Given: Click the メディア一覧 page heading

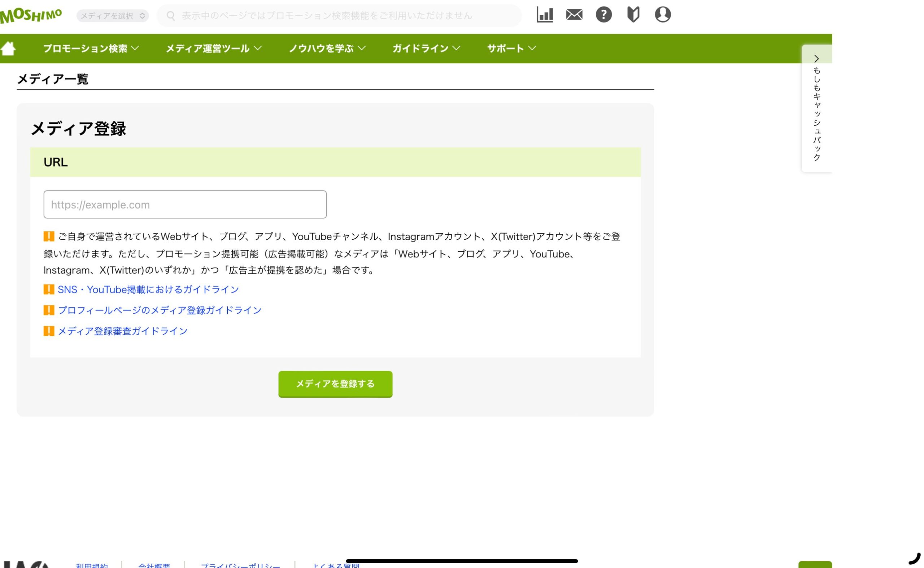Looking at the screenshot, I should [53, 79].
